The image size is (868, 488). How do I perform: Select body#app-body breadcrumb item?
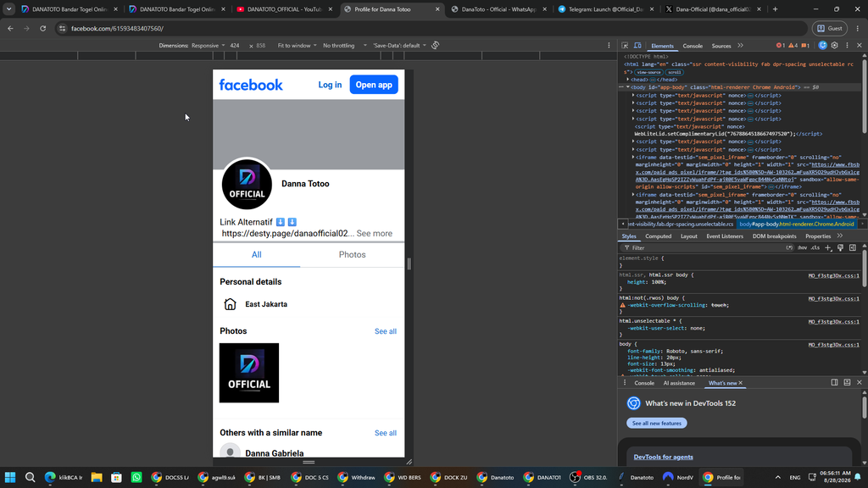point(797,224)
